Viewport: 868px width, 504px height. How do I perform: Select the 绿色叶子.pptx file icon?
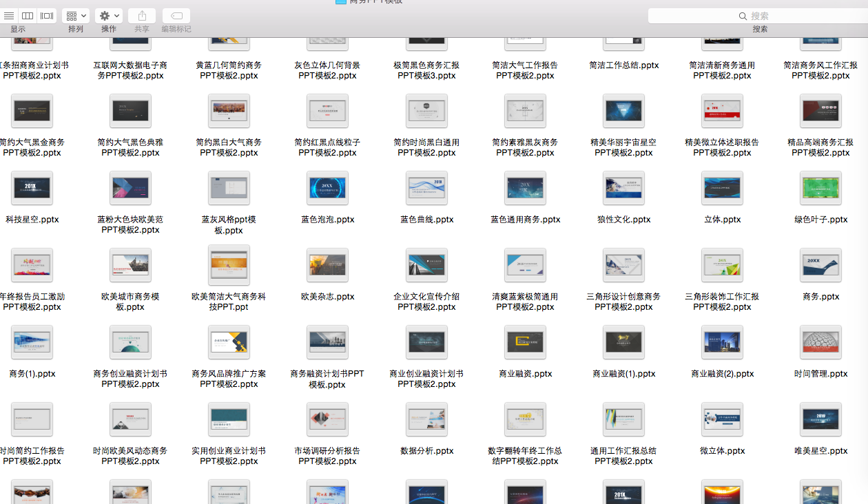[820, 188]
